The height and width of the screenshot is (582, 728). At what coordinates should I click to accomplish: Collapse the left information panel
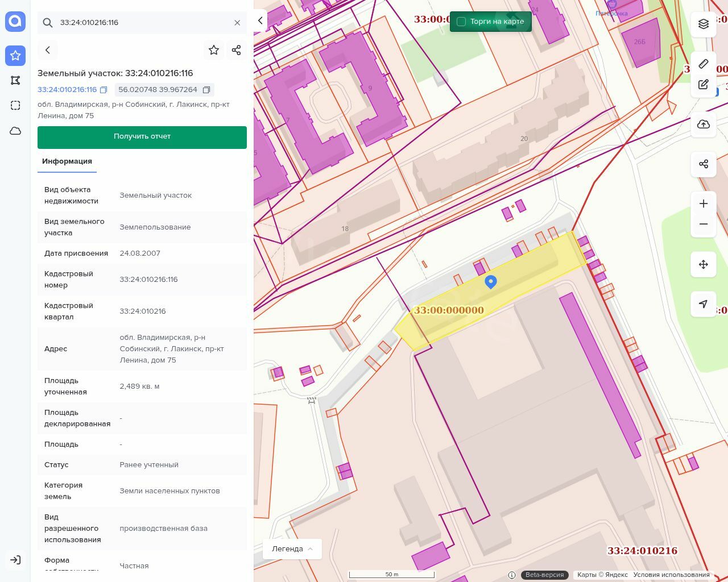click(x=260, y=20)
